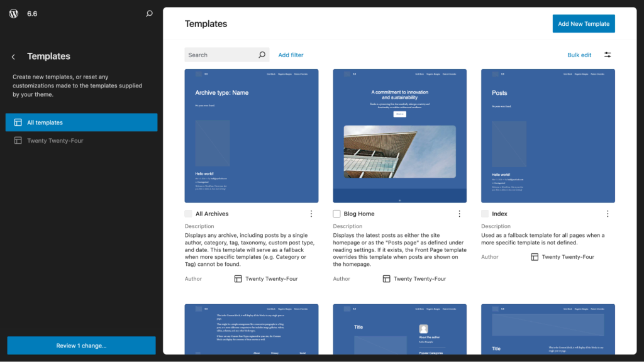Open search using the magnifier icon in top bar
Viewport: 644px width, 362px height.
click(148, 13)
